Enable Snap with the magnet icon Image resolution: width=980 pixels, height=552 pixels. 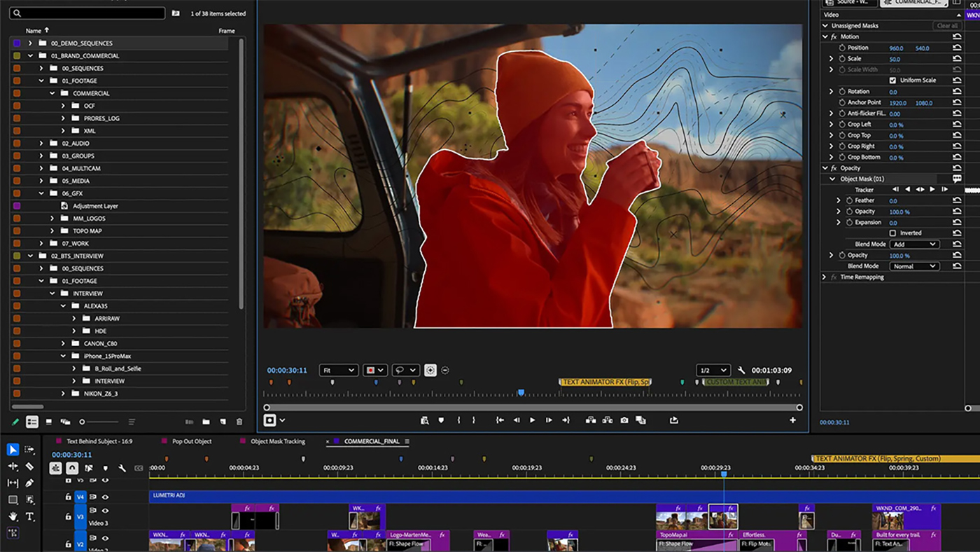72,468
